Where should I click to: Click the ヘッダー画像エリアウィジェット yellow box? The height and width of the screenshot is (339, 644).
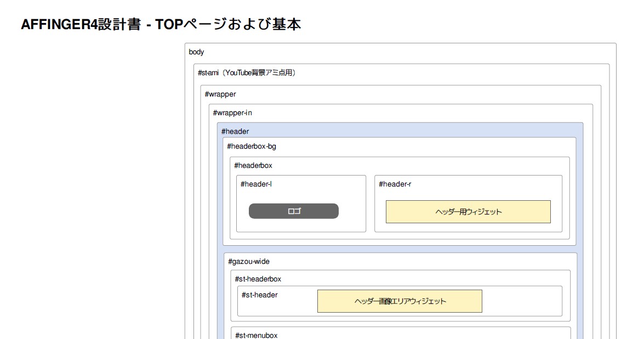[400, 301]
